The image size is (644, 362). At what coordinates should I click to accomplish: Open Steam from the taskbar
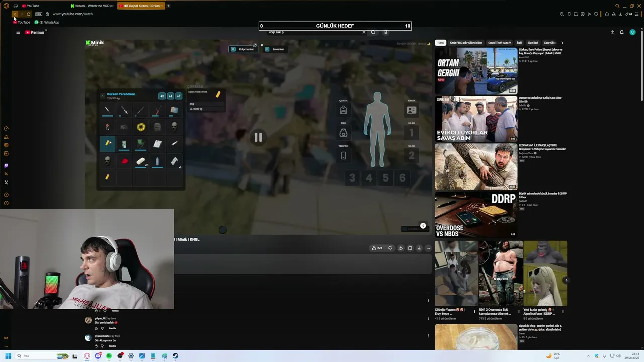click(x=175, y=356)
